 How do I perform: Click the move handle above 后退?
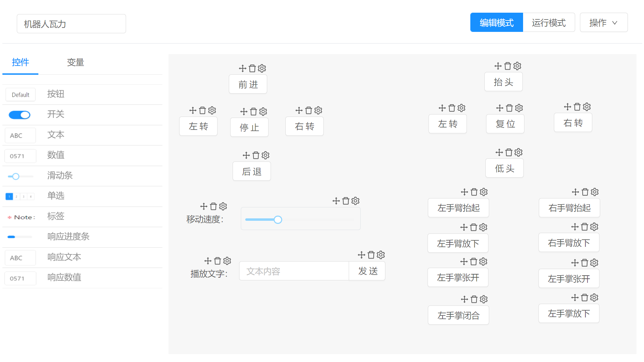[246, 156]
